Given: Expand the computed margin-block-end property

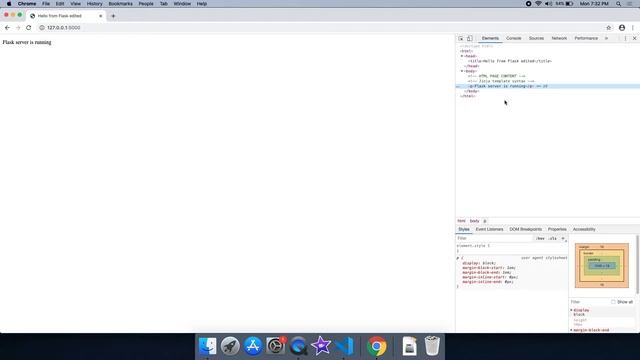Looking at the screenshot, I should coord(571,330).
